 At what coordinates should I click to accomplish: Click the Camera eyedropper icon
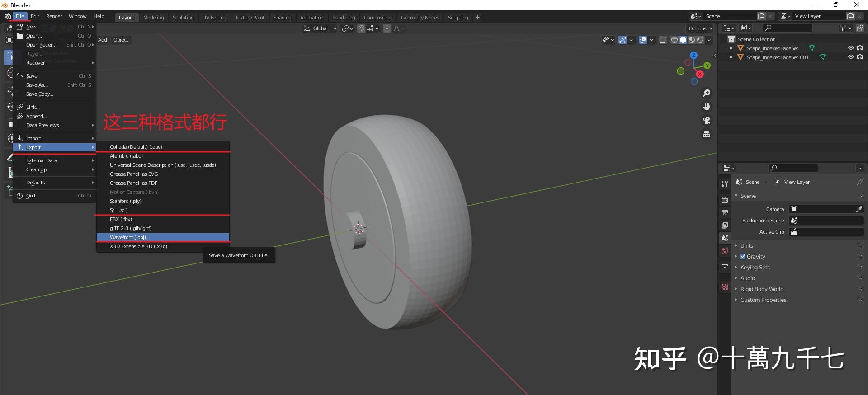(x=859, y=209)
